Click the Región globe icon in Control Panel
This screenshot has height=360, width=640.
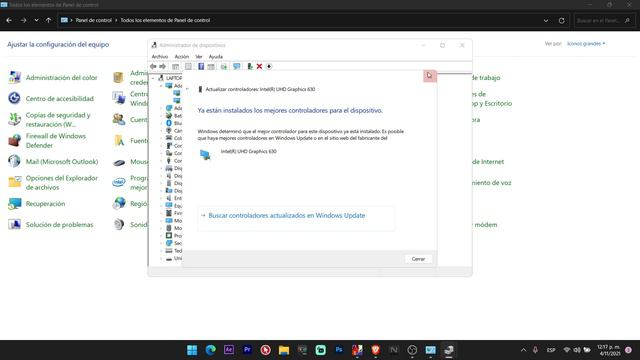coord(119,203)
